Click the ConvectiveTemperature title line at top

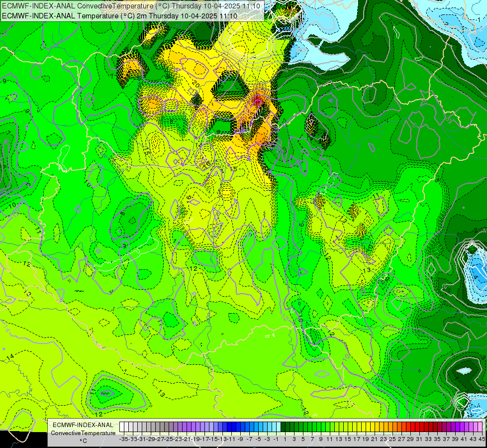pyautogui.click(x=131, y=6)
